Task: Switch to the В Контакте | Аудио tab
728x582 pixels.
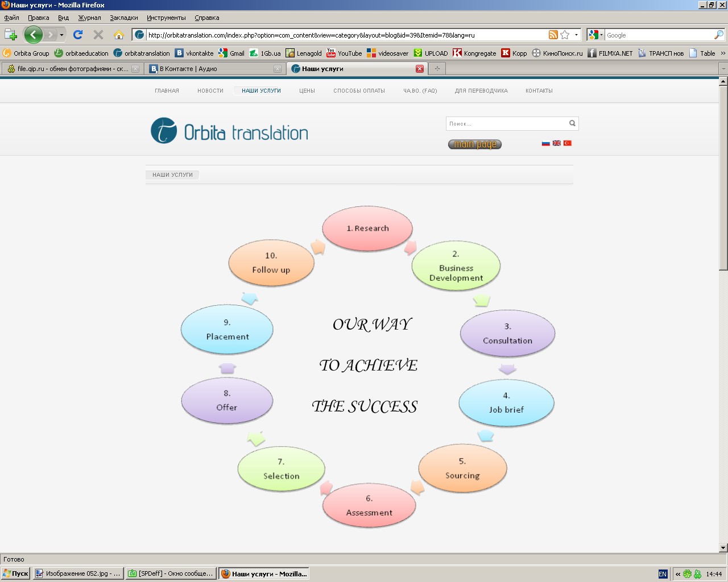Action: (x=215, y=69)
